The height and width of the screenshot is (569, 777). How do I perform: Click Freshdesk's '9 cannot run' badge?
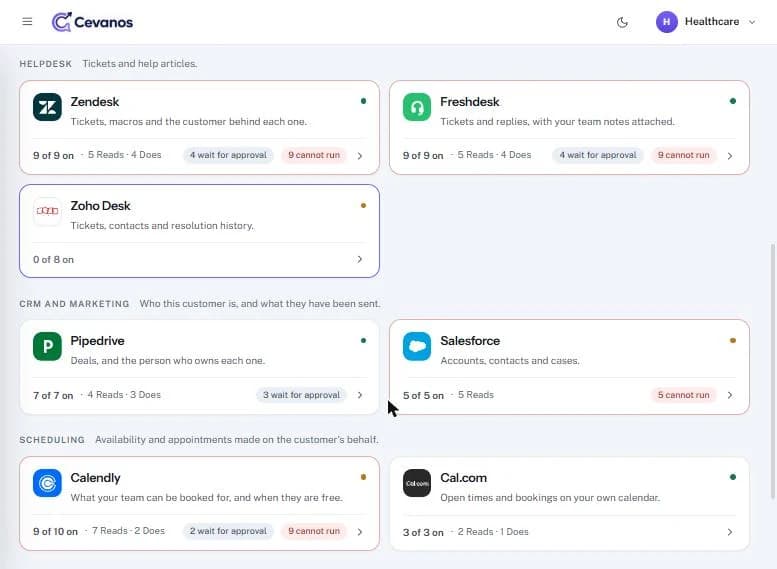(x=684, y=155)
